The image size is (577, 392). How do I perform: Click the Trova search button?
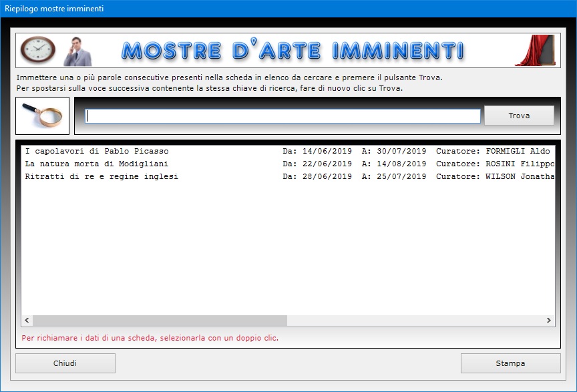[519, 116]
